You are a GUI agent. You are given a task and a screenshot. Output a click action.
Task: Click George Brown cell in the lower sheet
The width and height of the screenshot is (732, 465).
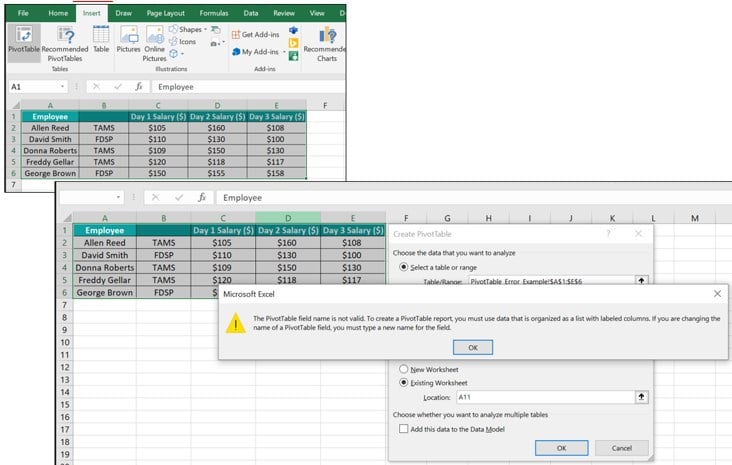[105, 293]
